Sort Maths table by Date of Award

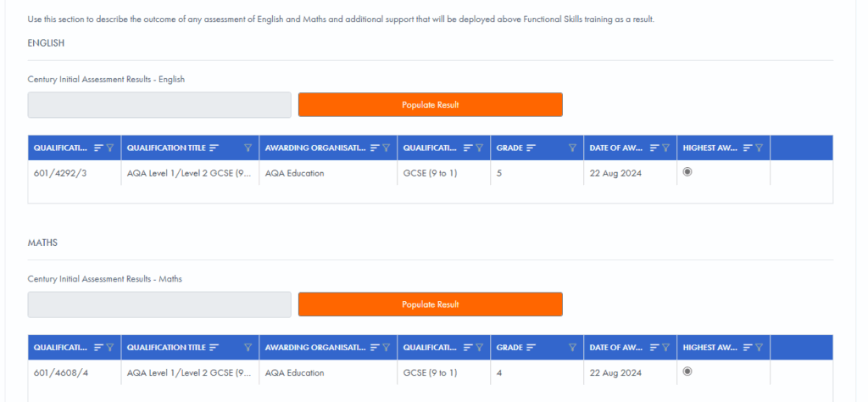click(654, 347)
